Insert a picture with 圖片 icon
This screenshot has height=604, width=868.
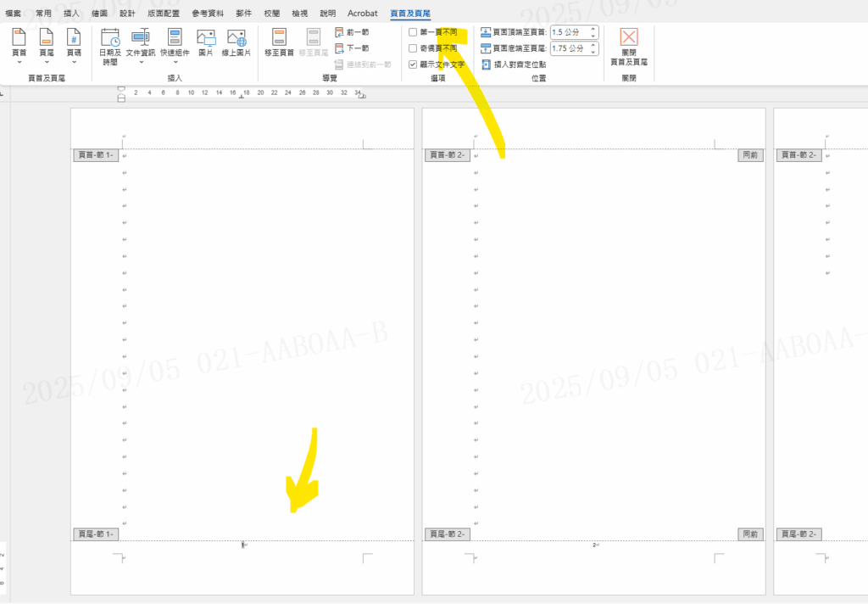[206, 42]
